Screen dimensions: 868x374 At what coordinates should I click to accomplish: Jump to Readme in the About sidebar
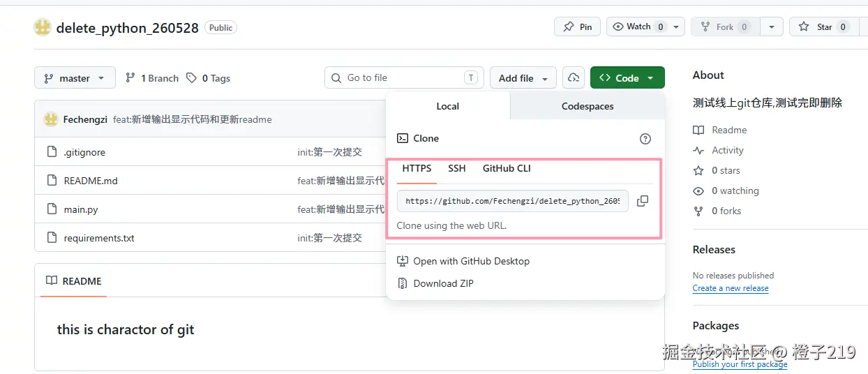[720, 130]
